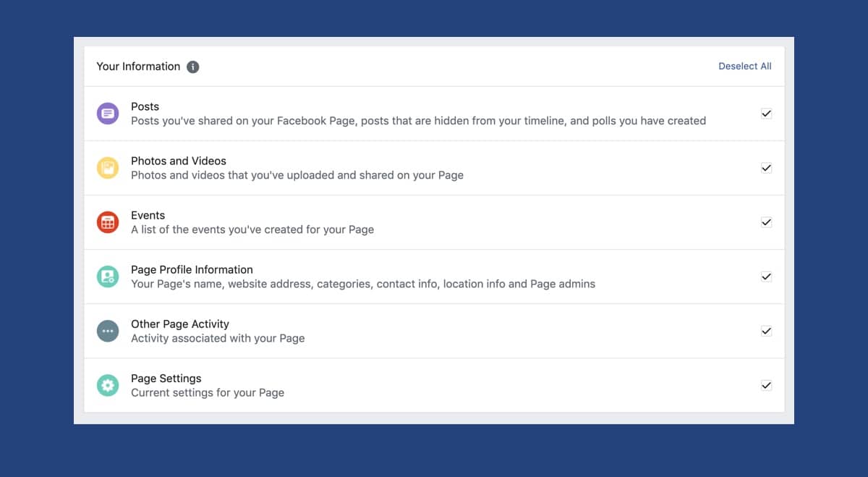Toggle the Page Profile Information checkbox
The height and width of the screenshot is (477, 868).
coord(766,277)
